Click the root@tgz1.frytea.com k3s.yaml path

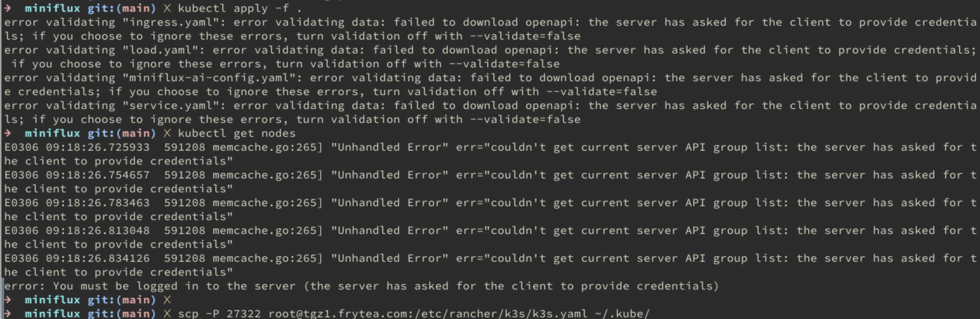[427, 314]
